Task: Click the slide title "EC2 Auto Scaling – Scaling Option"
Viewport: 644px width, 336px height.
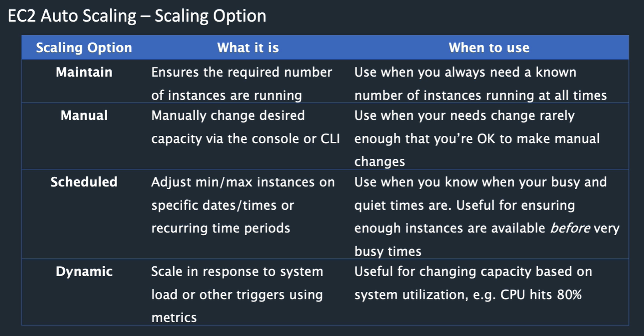Action: tap(137, 16)
